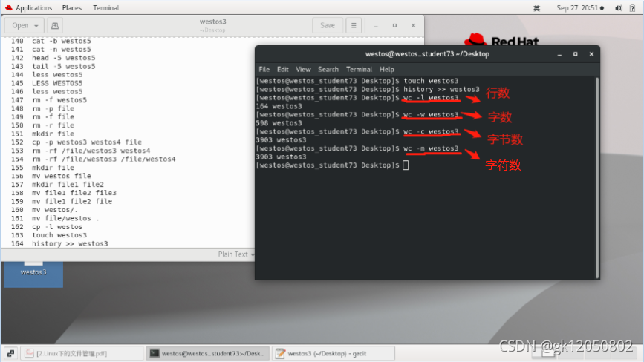The width and height of the screenshot is (644, 362).
Task: Maximize the terminal window
Action: [576, 54]
